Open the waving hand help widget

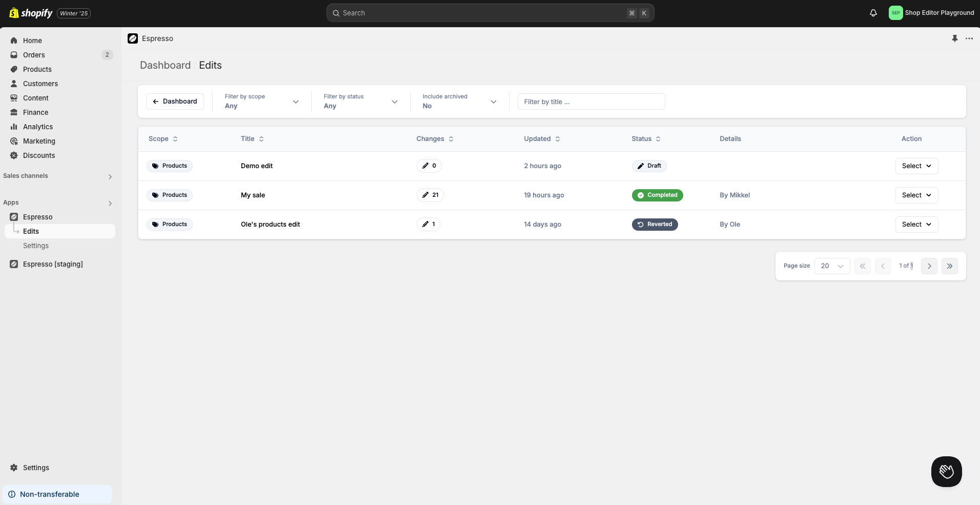pos(946,471)
